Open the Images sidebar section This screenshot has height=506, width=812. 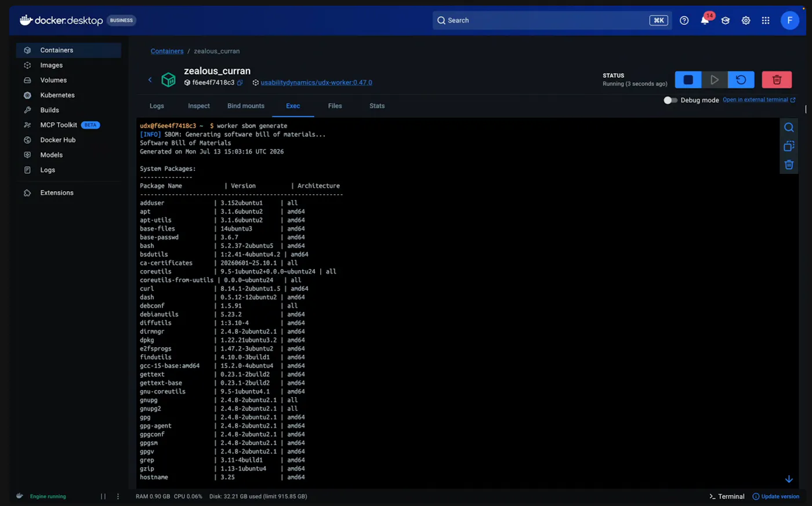pyautogui.click(x=68, y=65)
